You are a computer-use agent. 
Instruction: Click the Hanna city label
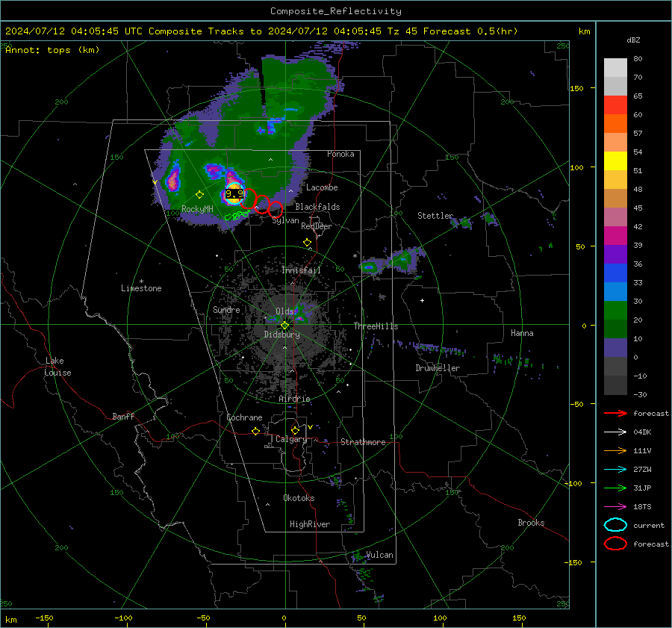coord(522,333)
